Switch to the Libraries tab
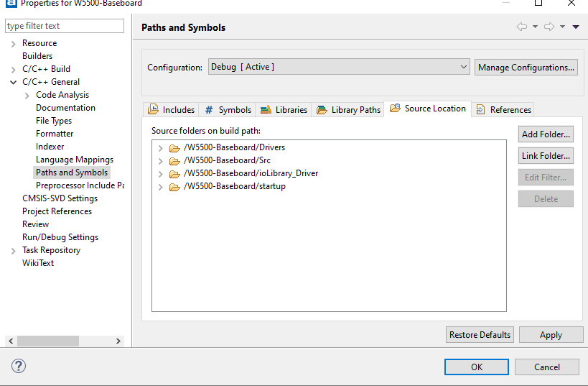The height and width of the screenshot is (386, 588). tap(284, 110)
